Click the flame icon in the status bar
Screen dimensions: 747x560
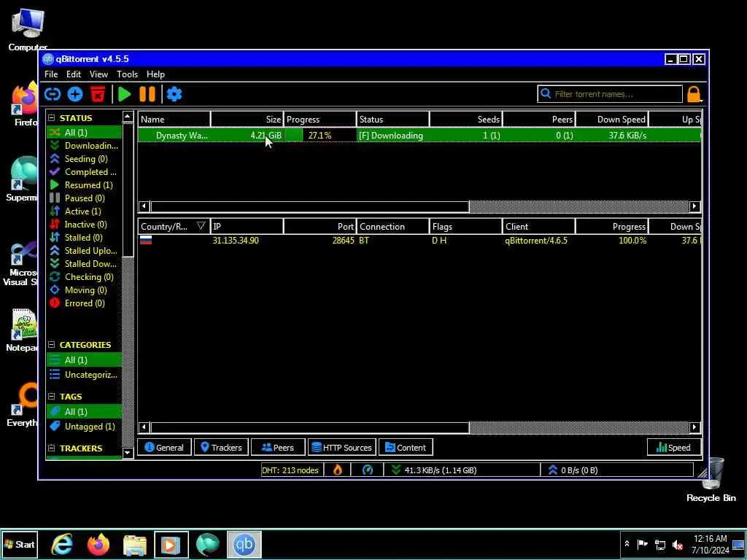337,470
